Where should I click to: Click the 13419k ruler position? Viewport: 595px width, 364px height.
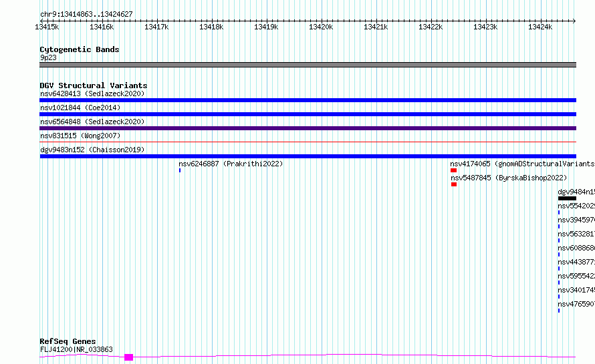(x=266, y=27)
